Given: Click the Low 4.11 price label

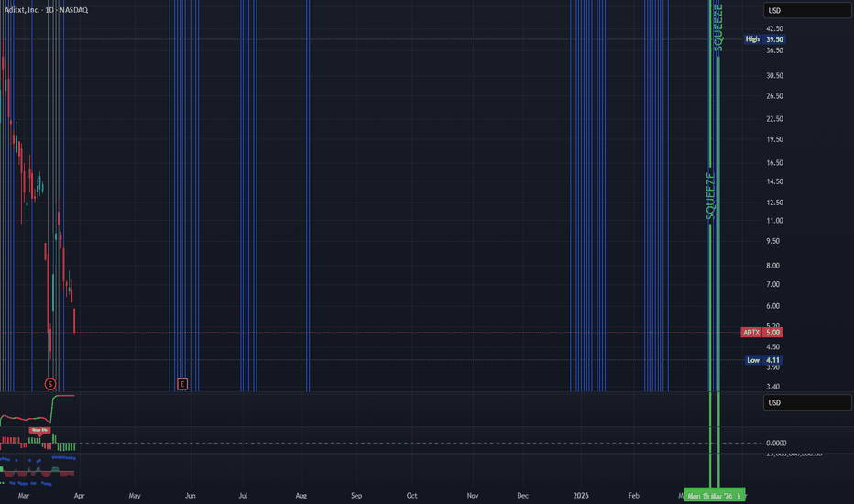Looking at the screenshot, I should coord(763,360).
